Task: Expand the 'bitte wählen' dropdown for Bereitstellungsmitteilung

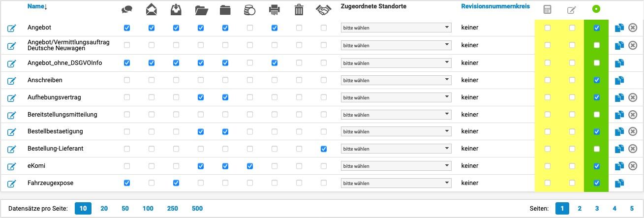Action: coord(396,115)
